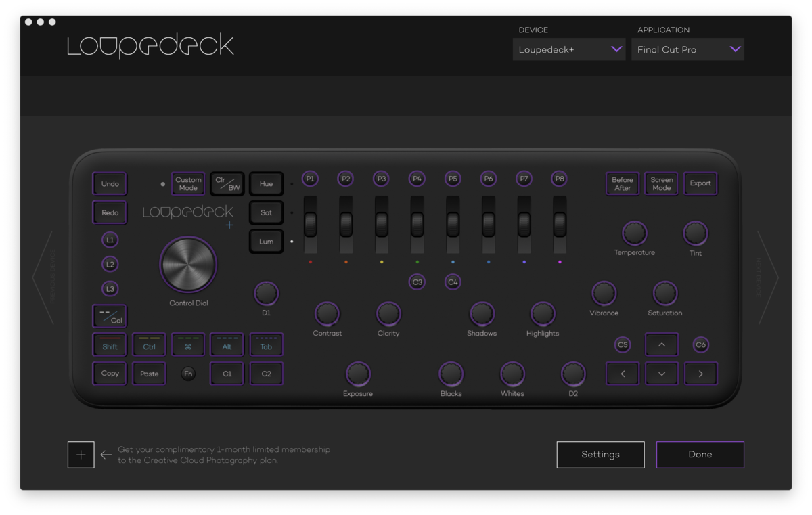This screenshot has height=515, width=812.
Task: Click the left arrow key
Action: click(x=623, y=374)
